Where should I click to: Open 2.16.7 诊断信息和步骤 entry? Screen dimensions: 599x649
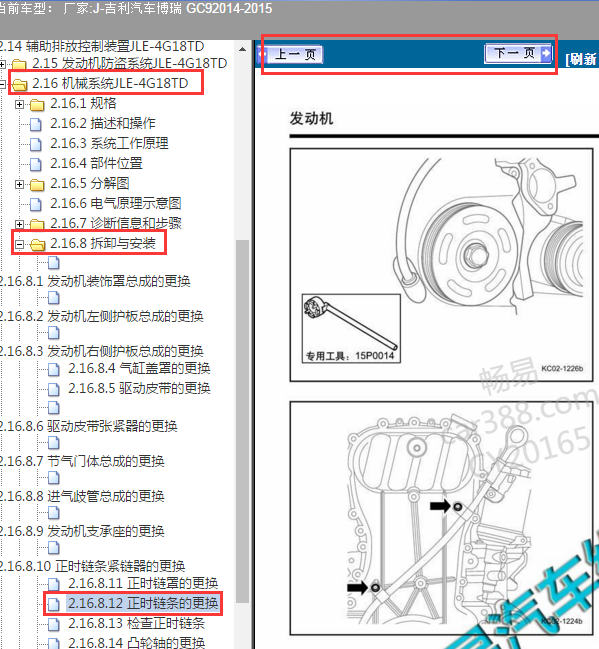pyautogui.click(x=116, y=223)
